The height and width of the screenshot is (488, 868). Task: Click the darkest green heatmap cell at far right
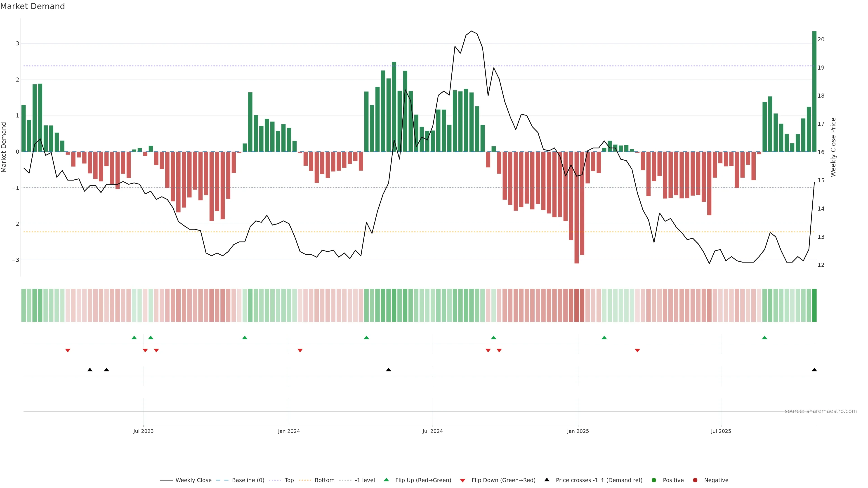tap(814, 305)
